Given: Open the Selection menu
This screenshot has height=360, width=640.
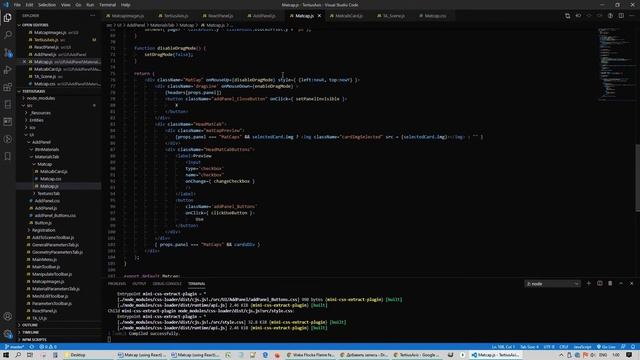Looking at the screenshot, I should (x=47, y=5).
